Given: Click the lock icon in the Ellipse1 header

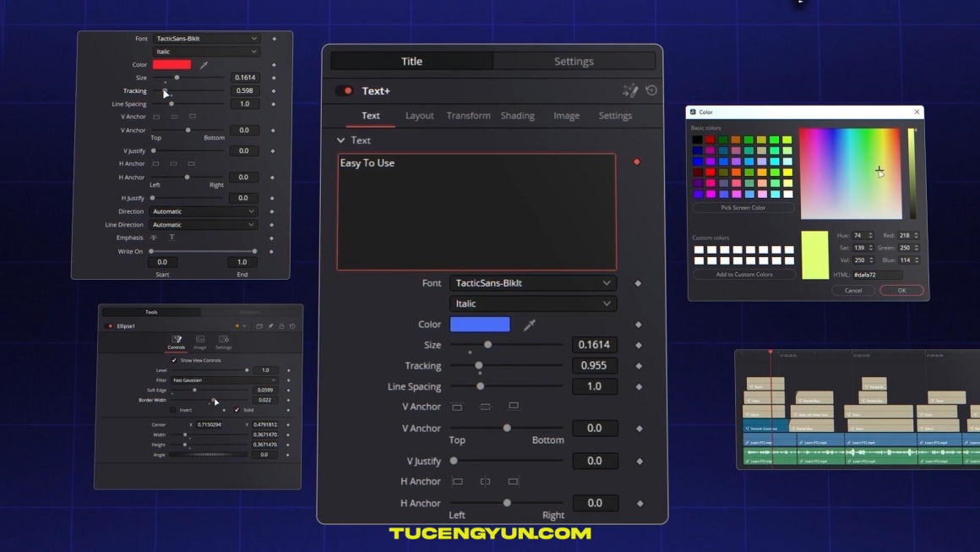Looking at the screenshot, I should tap(281, 326).
